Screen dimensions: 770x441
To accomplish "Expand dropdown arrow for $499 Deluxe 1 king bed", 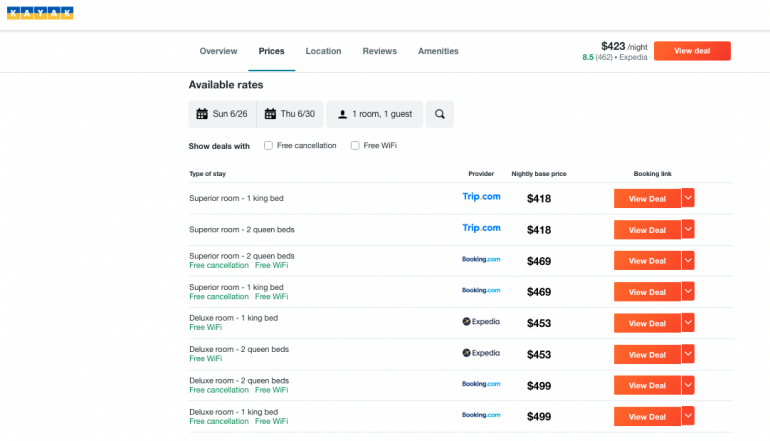I will 688,416.
